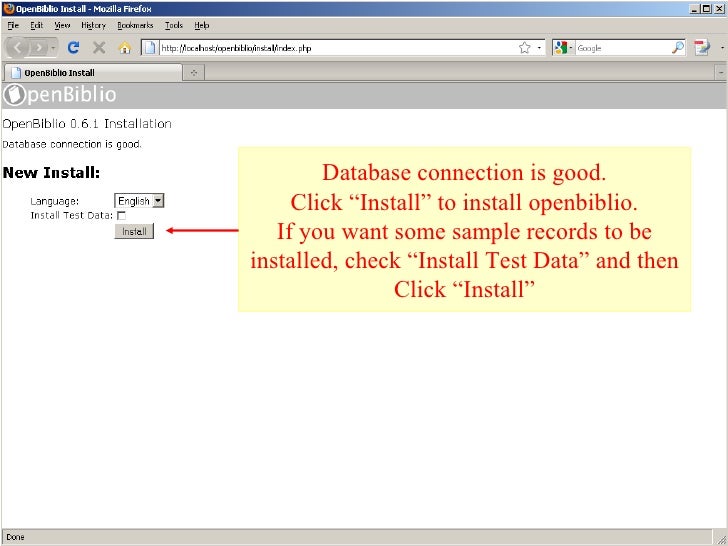Open the Help menu
Viewport: 728px width, 546px height.
pyautogui.click(x=202, y=25)
